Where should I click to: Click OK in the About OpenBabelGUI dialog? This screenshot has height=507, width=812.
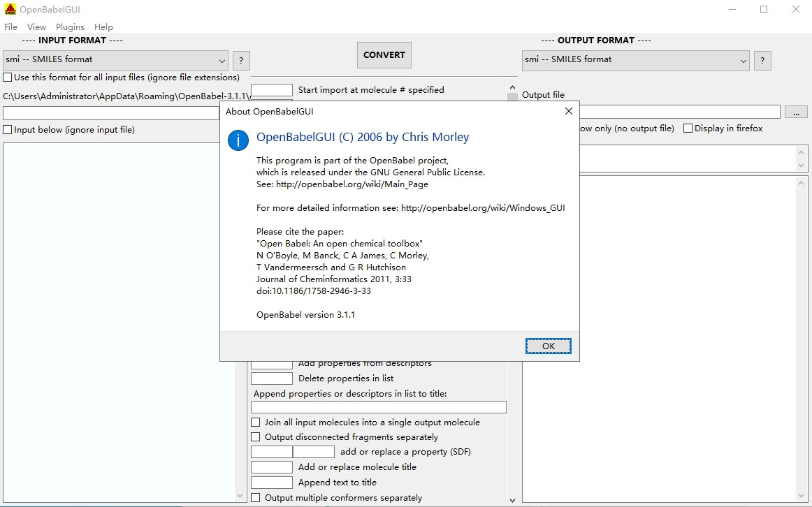pyautogui.click(x=548, y=346)
